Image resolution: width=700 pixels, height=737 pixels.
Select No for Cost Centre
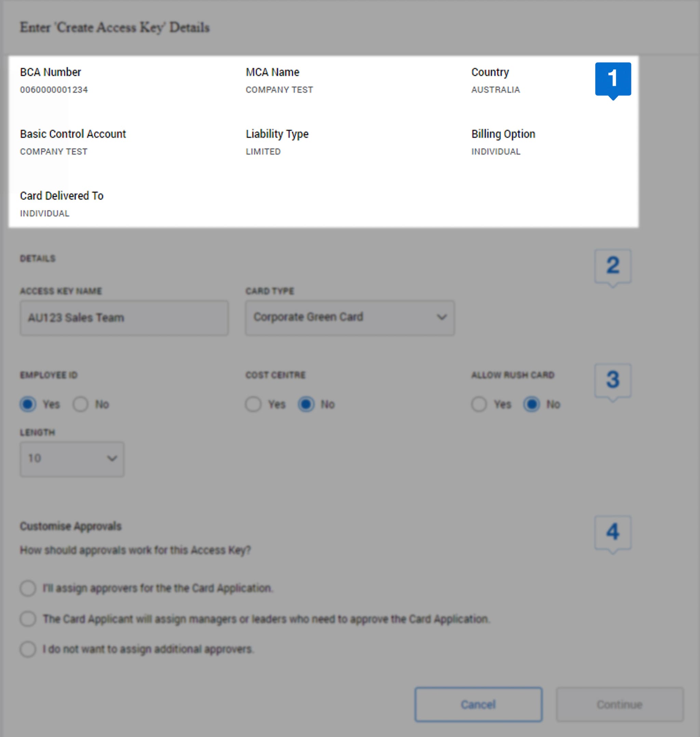tap(306, 404)
